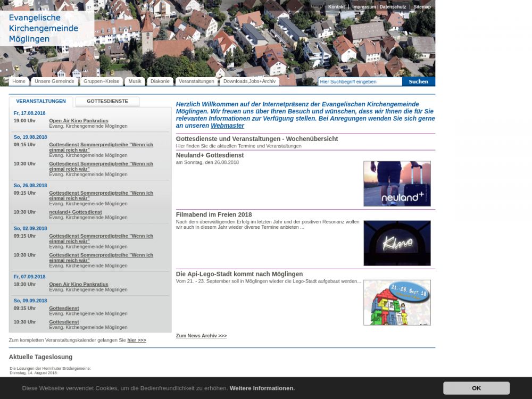Go to the Musik menu section

135,81
